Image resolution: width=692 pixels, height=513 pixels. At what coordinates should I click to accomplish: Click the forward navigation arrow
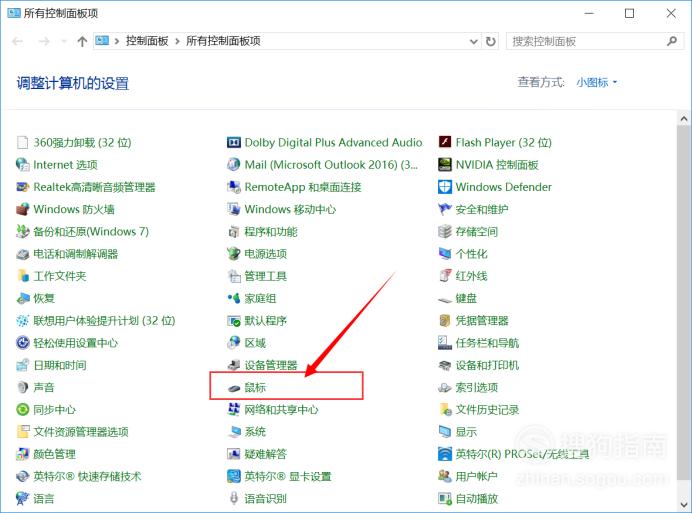pyautogui.click(x=44, y=41)
